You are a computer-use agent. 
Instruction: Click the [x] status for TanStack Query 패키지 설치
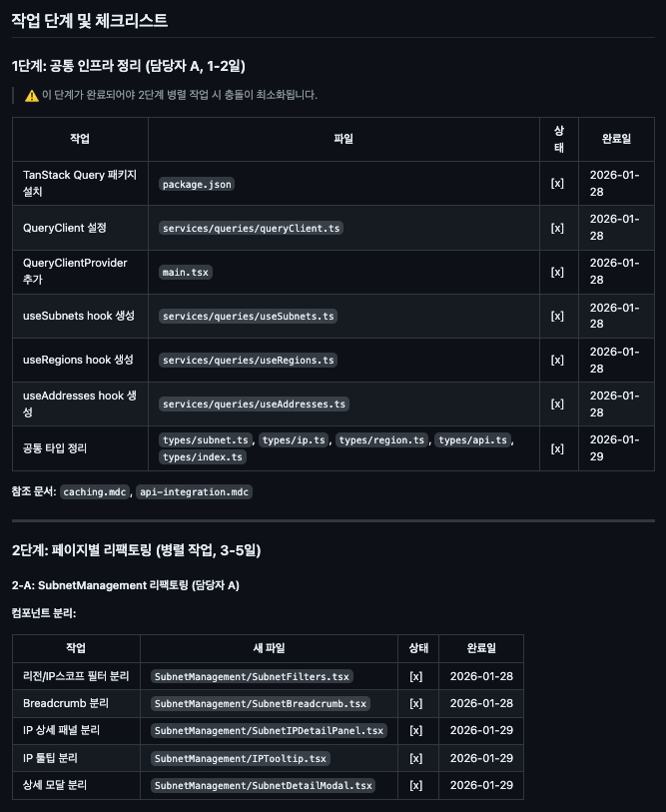click(x=557, y=184)
